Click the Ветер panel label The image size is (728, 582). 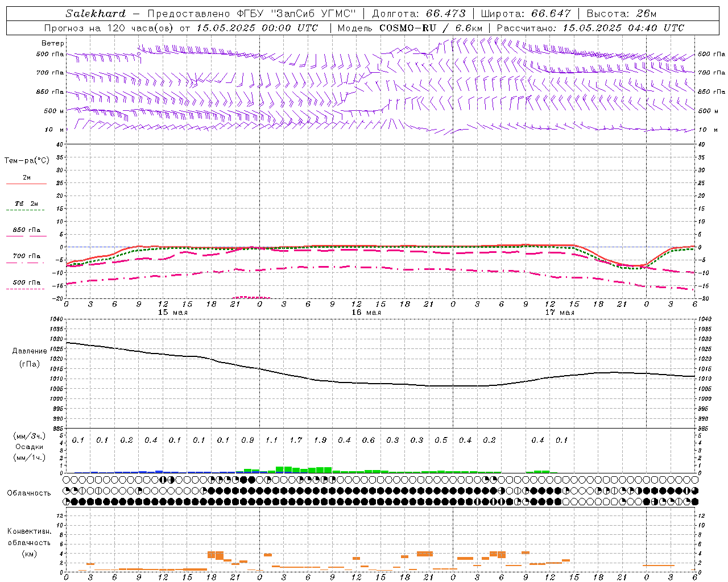53,43
